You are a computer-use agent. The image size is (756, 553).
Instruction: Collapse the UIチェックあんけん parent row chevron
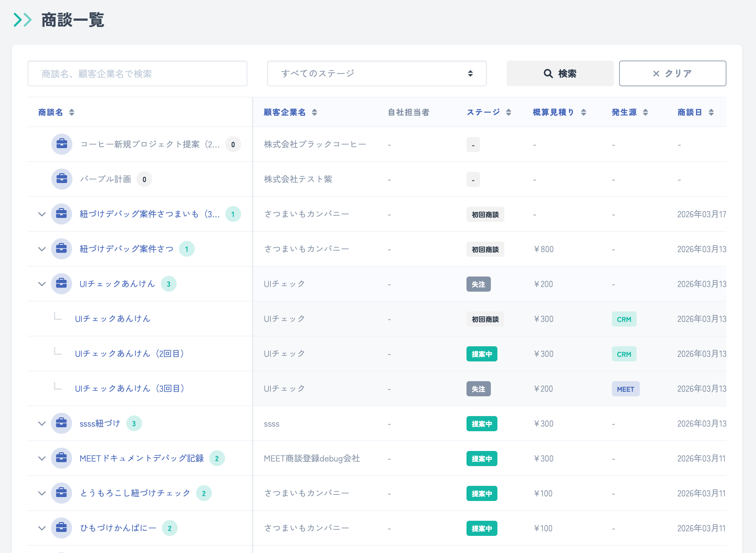[x=42, y=284]
